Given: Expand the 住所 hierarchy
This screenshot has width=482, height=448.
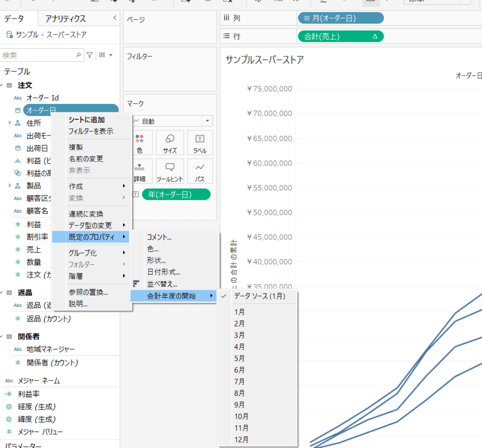Looking at the screenshot, I should (10, 123).
